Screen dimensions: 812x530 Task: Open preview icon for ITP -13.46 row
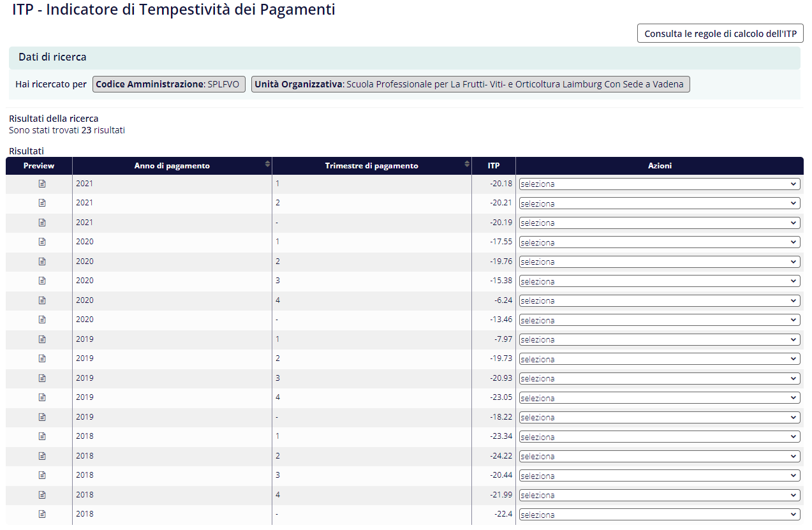click(42, 320)
